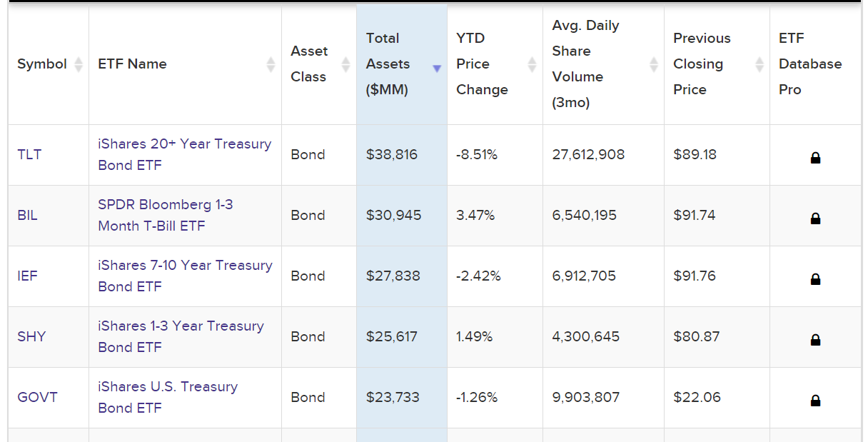Click the lock icon in the SHY row
The width and height of the screenshot is (868, 442).
click(815, 340)
